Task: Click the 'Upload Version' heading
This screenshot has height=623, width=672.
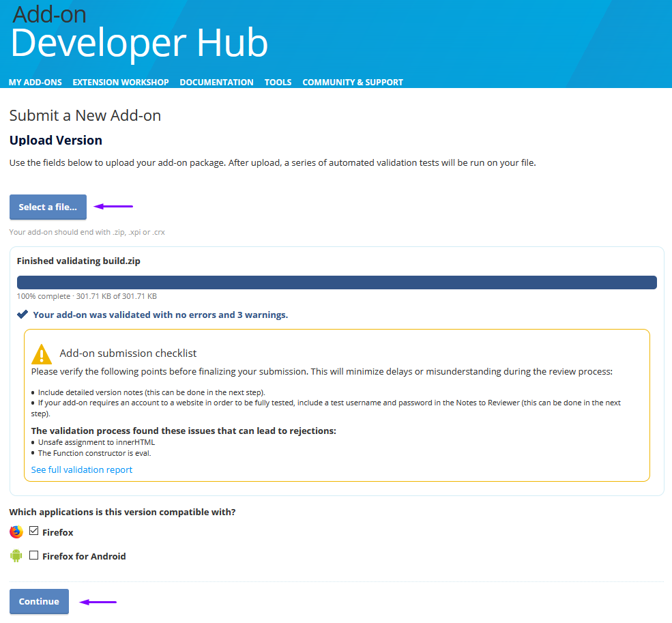Action: point(56,140)
